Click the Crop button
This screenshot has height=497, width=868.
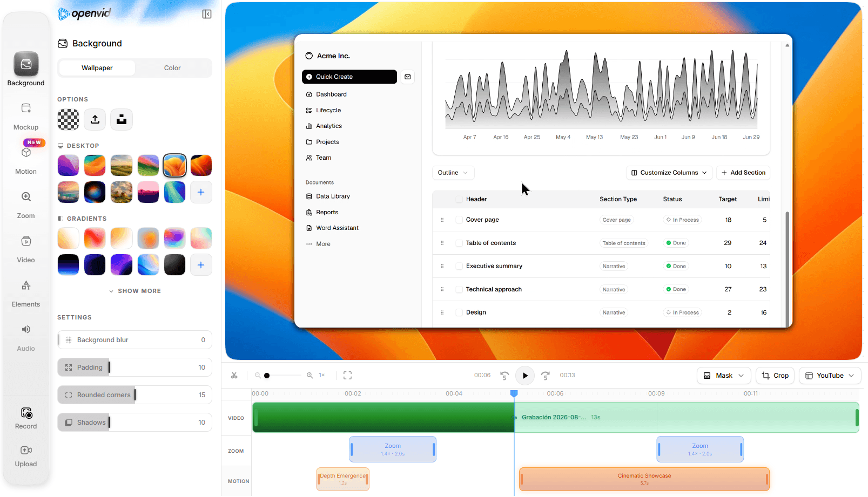775,376
